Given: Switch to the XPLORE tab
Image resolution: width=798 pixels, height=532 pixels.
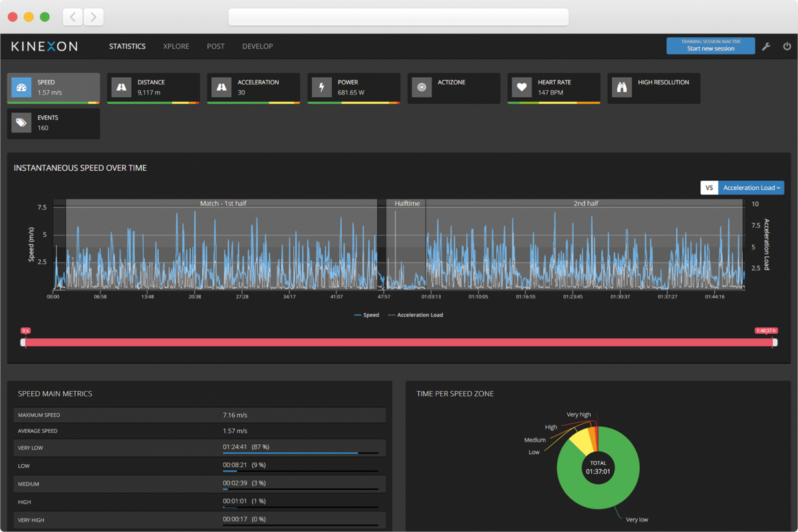Looking at the screenshot, I should 176,47.
